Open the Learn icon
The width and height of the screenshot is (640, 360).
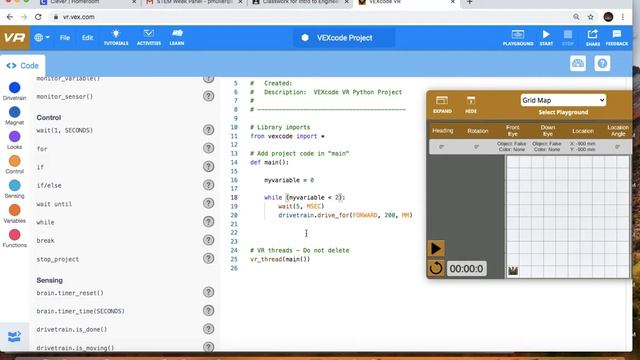pyautogui.click(x=177, y=38)
